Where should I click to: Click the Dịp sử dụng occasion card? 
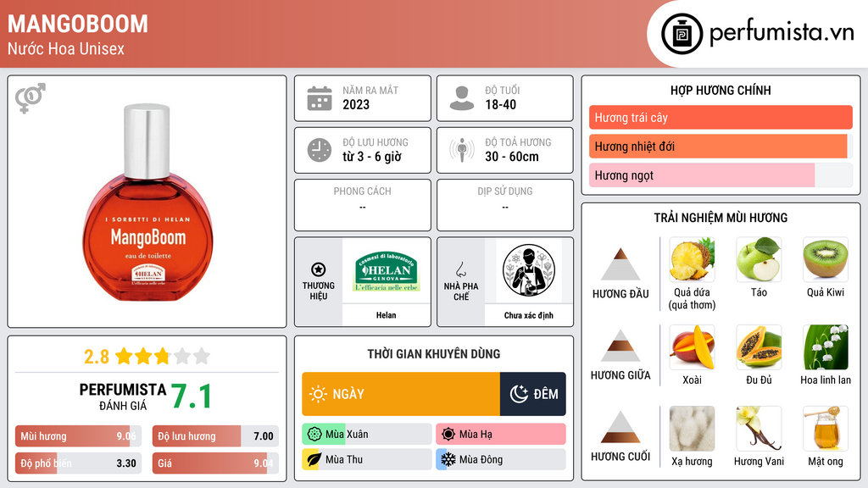tap(505, 205)
